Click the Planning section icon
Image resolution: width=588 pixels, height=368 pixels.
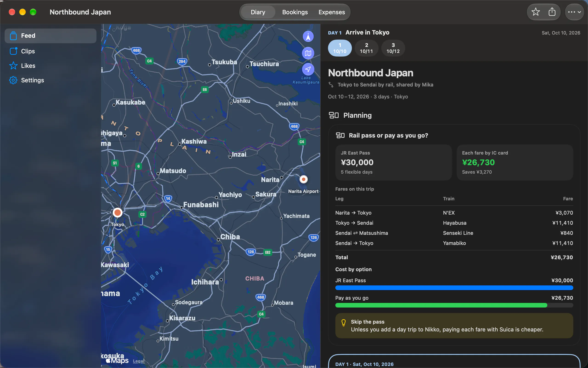[x=334, y=115]
